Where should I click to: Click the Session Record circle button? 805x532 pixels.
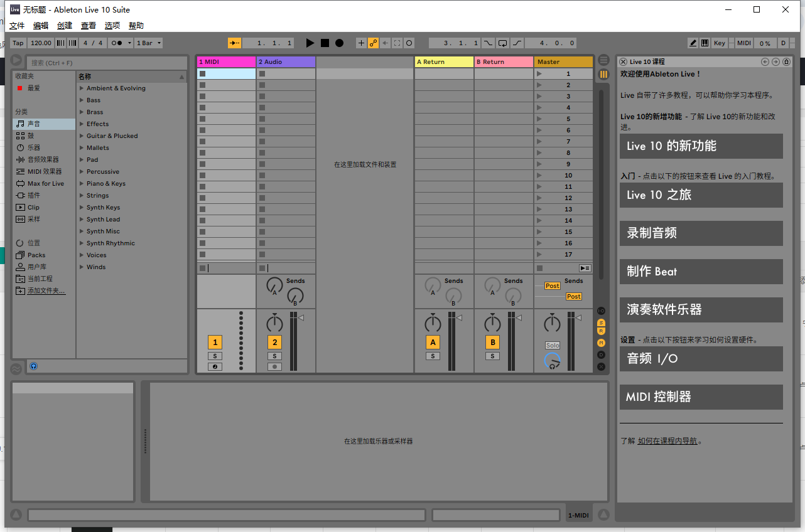pyautogui.click(x=409, y=43)
